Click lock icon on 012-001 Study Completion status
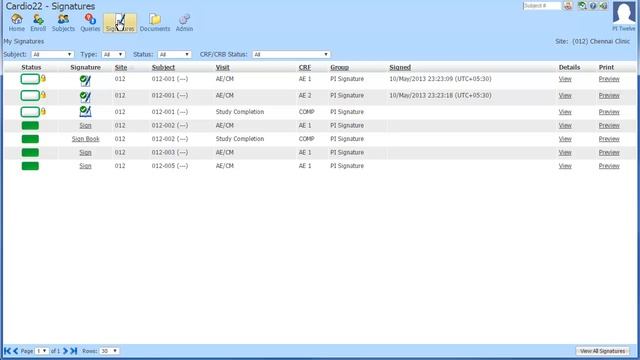Viewport: 640px width, 360px height. [x=43, y=111]
